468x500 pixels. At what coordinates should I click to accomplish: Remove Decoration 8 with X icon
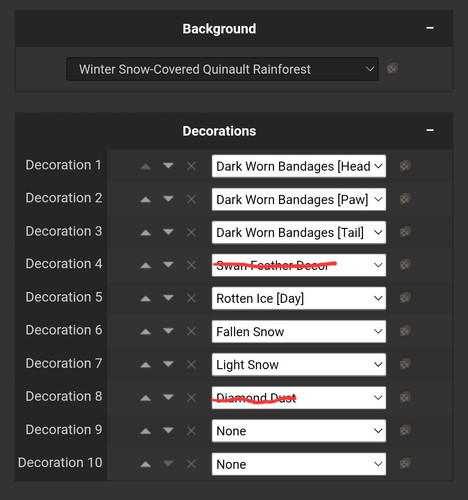click(x=191, y=397)
